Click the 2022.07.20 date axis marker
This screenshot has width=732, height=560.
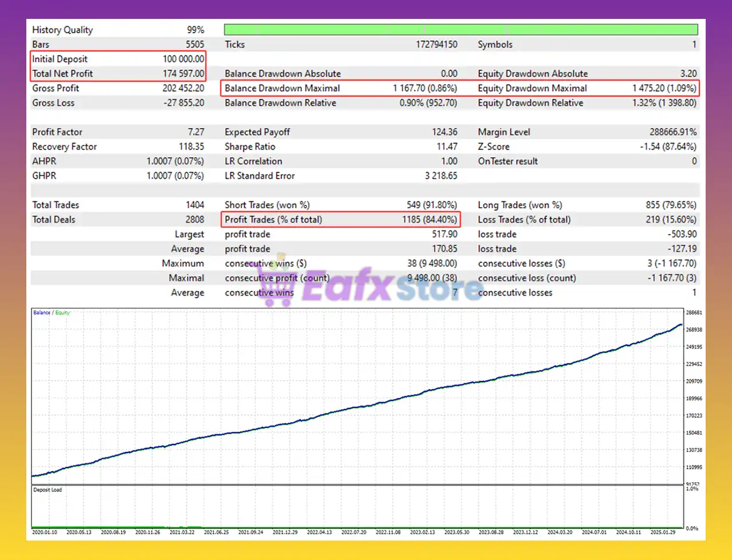tap(353, 532)
